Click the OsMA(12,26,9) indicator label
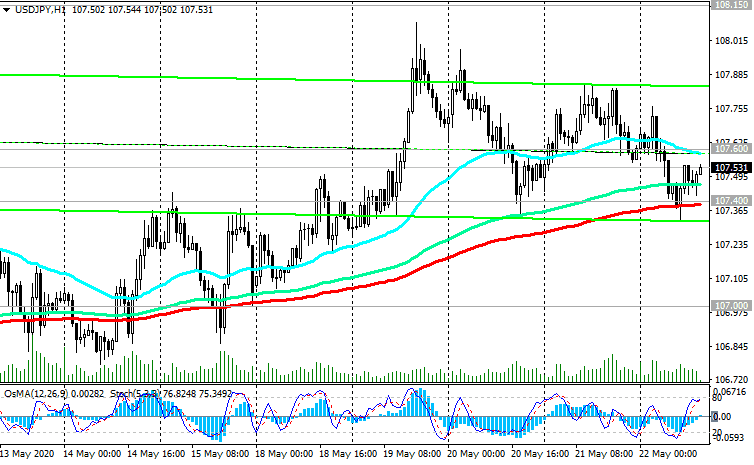 point(37,393)
